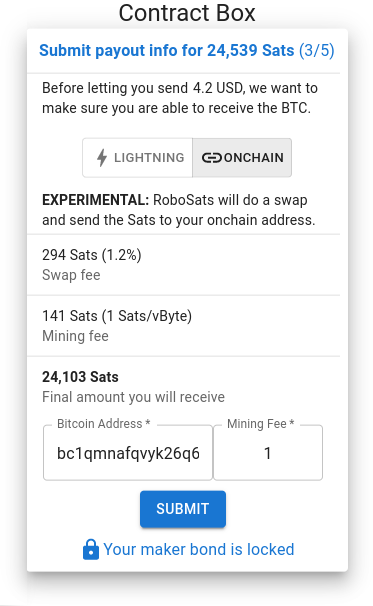This screenshot has width=373, height=606.
Task: Click the 141 Sats mining fee row
Action: click(x=183, y=326)
